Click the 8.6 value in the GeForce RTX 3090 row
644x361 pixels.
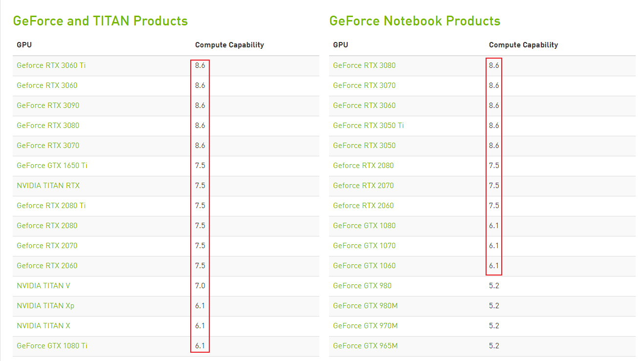(x=200, y=106)
